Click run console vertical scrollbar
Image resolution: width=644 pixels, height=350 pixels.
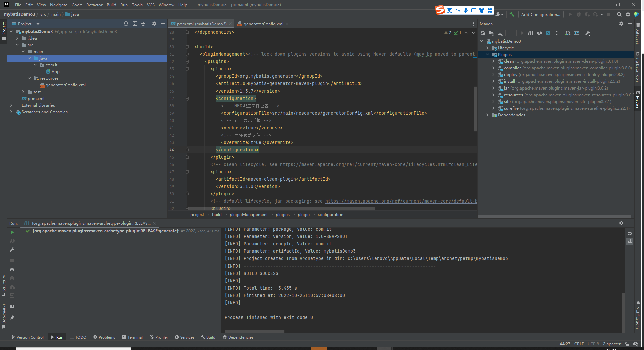coord(623,312)
